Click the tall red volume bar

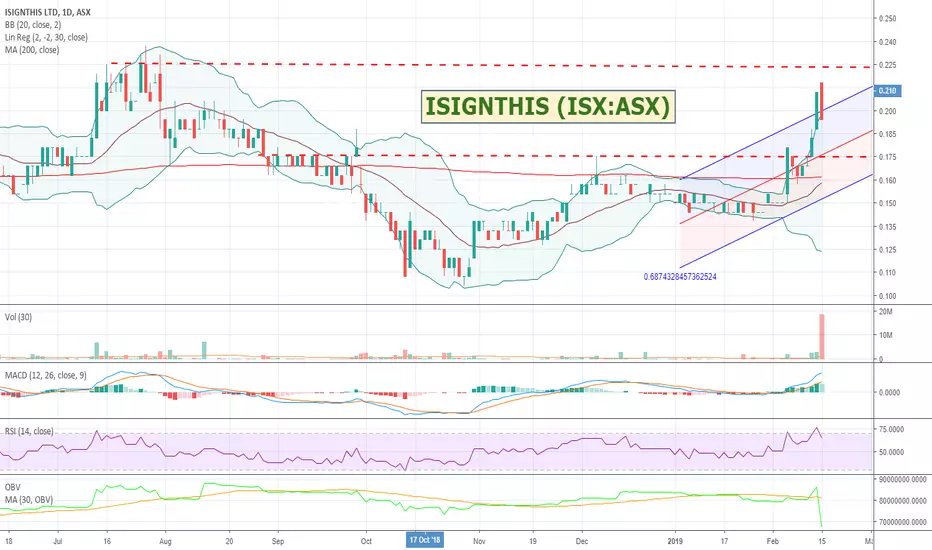pos(822,337)
